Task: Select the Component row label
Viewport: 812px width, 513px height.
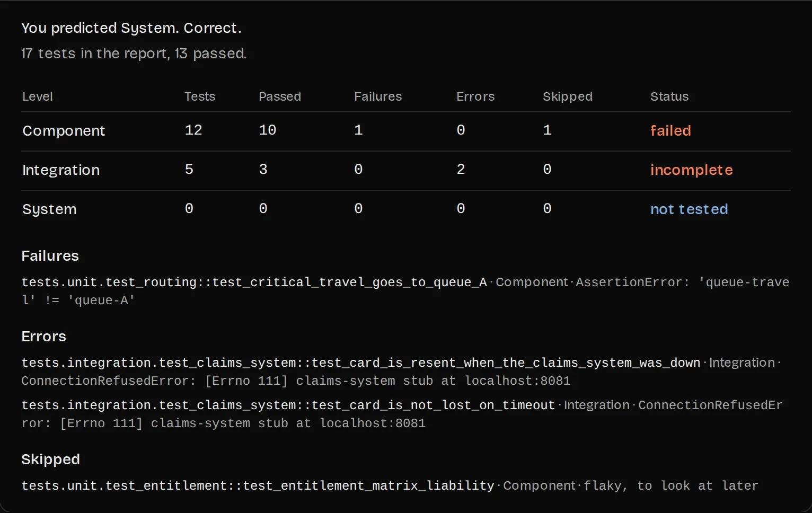Action: [64, 131]
